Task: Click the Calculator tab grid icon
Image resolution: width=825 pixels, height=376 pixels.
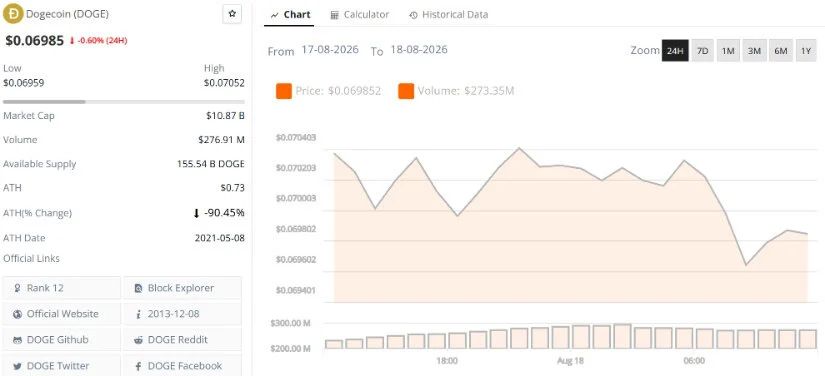Action: 335,15
